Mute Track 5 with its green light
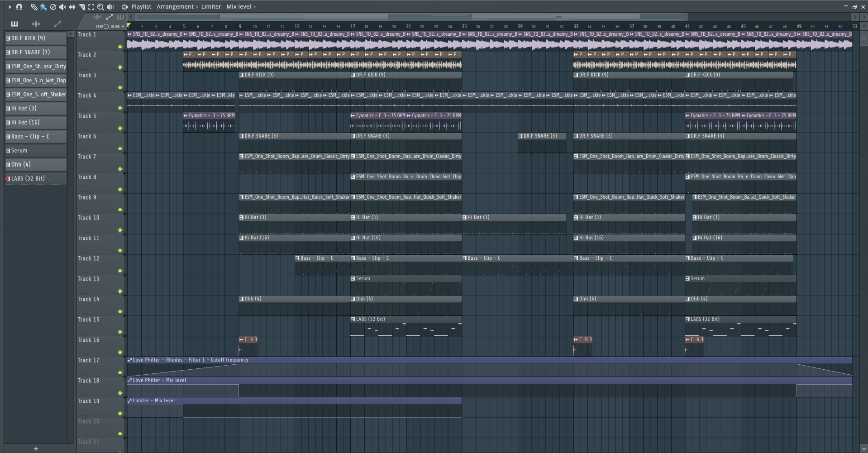Viewport: 868px width, 453px height. [x=120, y=128]
